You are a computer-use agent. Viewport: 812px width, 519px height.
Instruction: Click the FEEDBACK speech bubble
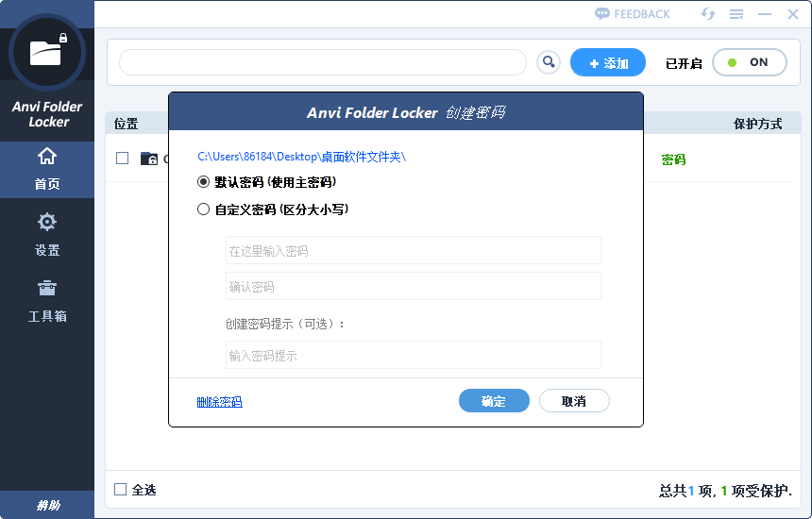click(633, 14)
